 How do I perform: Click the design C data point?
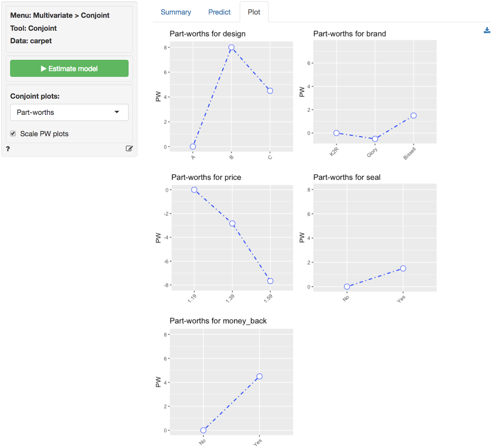[x=270, y=91]
